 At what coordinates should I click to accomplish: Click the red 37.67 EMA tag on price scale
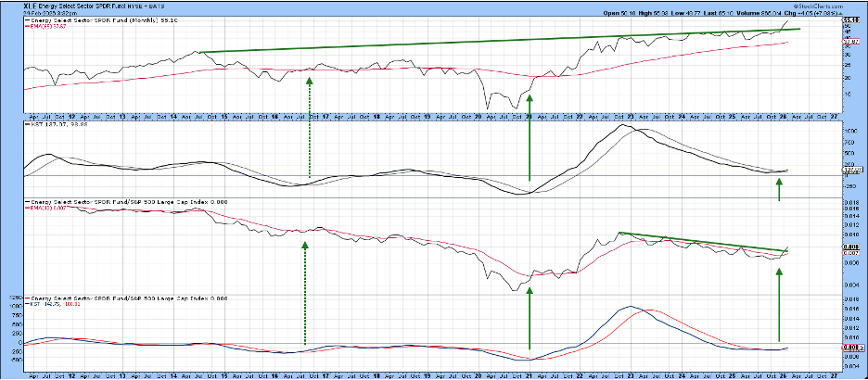(x=850, y=42)
